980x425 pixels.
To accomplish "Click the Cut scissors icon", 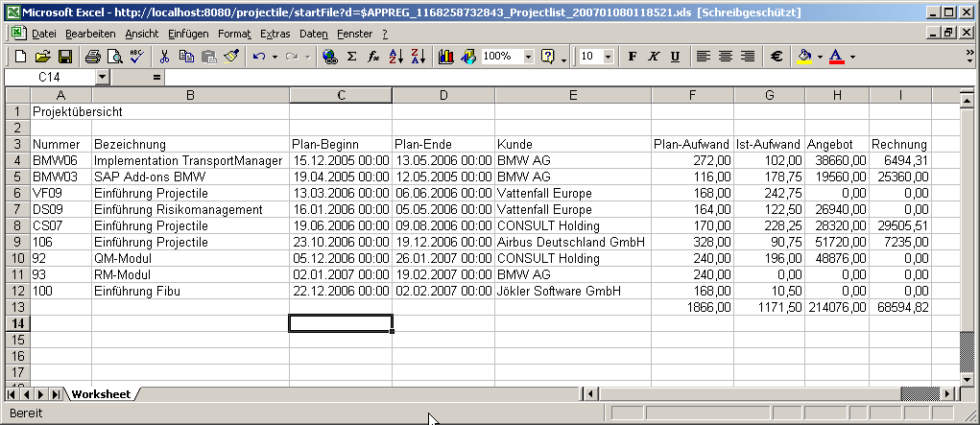I will pyautogui.click(x=165, y=57).
